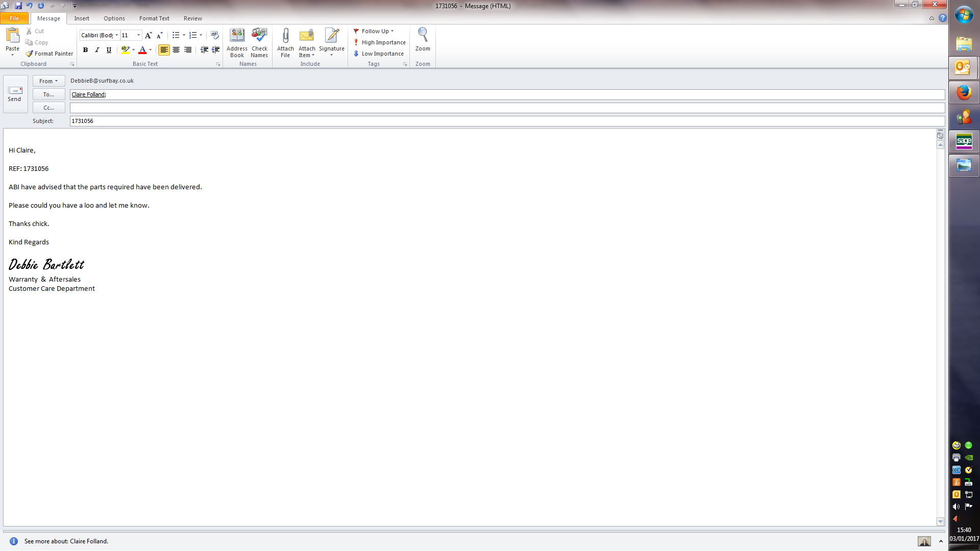This screenshot has width=980, height=551.
Task: Click the Zoom magnifier icon
Action: [x=423, y=36]
